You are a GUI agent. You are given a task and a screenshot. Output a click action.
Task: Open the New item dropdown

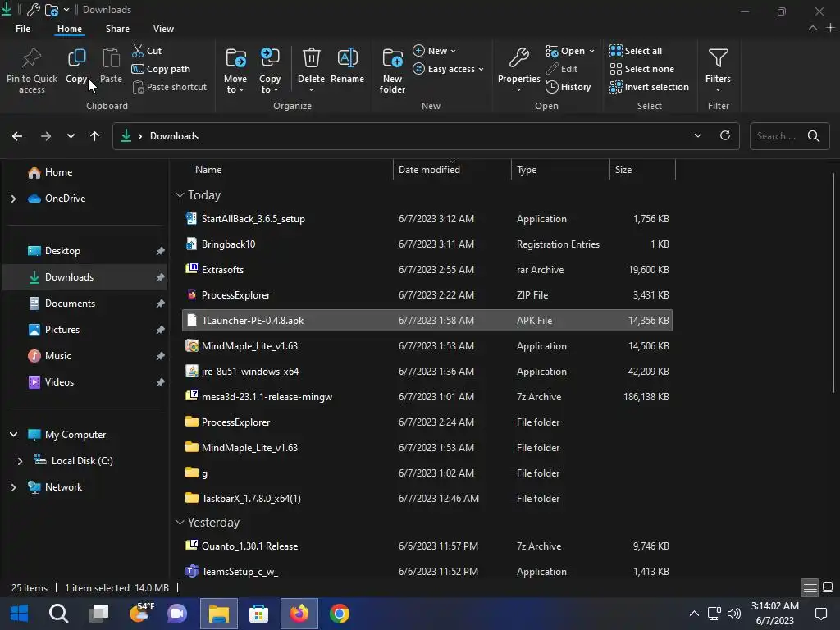[x=435, y=51]
